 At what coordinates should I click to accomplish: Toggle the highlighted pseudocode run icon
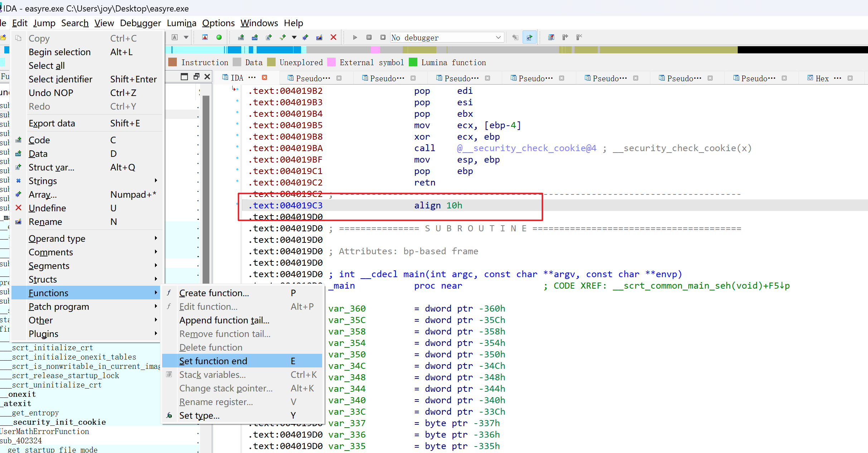529,37
